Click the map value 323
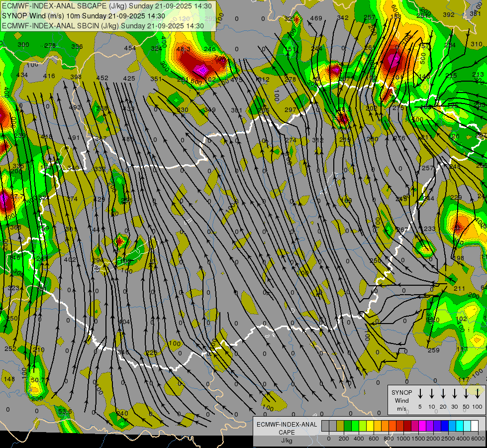The width and height of the screenshot is (487, 448). (13, 288)
